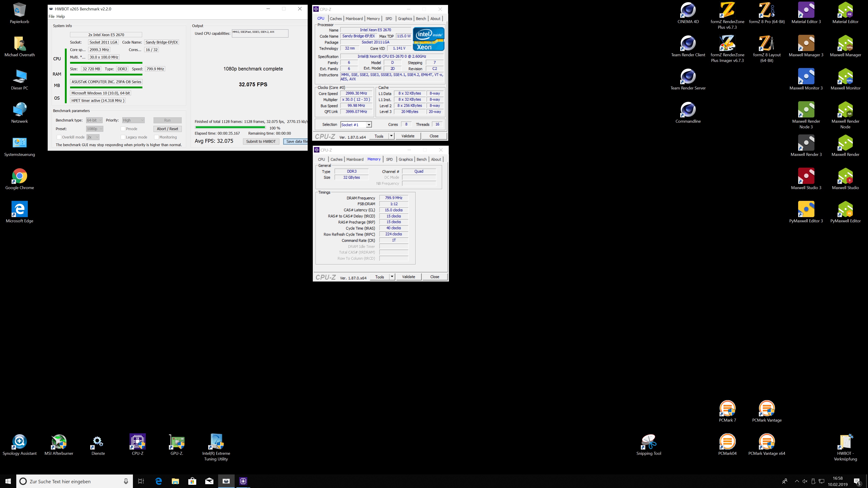868x488 pixels.
Task: Open Synology Assistant shortcut
Action: coord(19,445)
